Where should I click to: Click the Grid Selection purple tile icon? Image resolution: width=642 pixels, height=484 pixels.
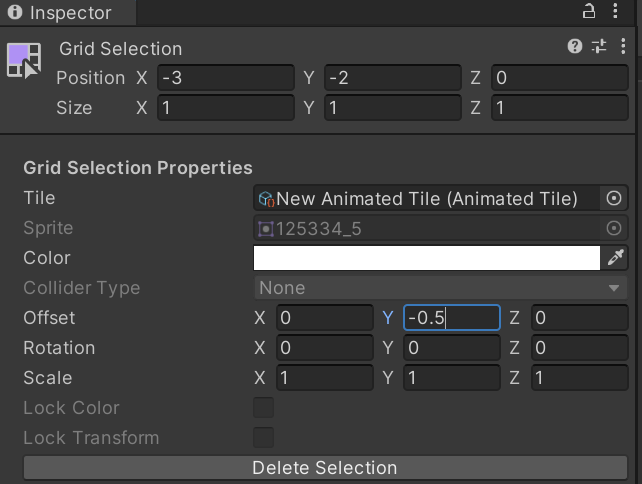pos(23,60)
